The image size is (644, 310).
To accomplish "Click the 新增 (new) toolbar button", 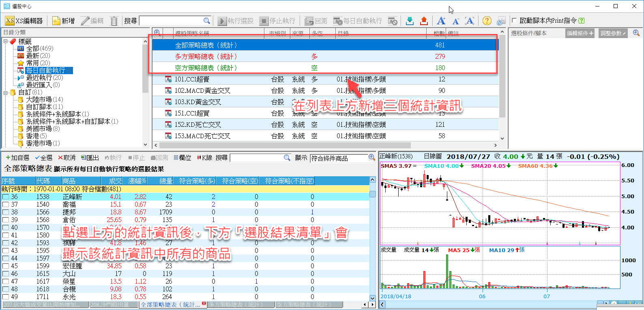I will [x=64, y=21].
